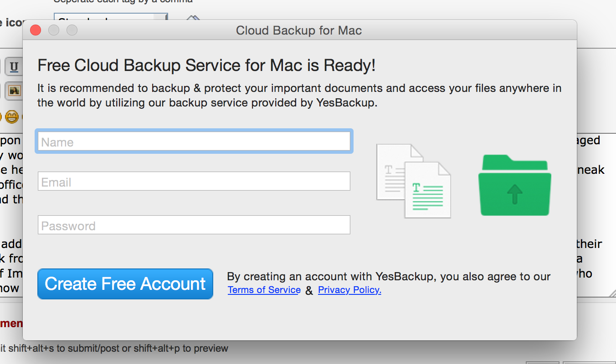Click the insert image button behind dialog
Screen dimensions: 616x364
pyautogui.click(x=14, y=91)
